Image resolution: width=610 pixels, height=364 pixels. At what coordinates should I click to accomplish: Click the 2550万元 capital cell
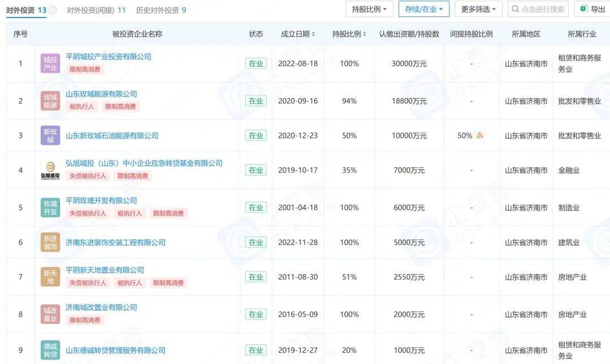click(409, 277)
